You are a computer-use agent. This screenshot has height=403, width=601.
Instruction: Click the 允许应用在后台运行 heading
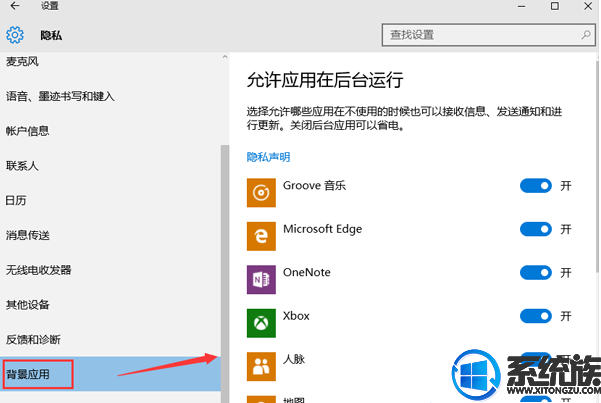(x=325, y=80)
